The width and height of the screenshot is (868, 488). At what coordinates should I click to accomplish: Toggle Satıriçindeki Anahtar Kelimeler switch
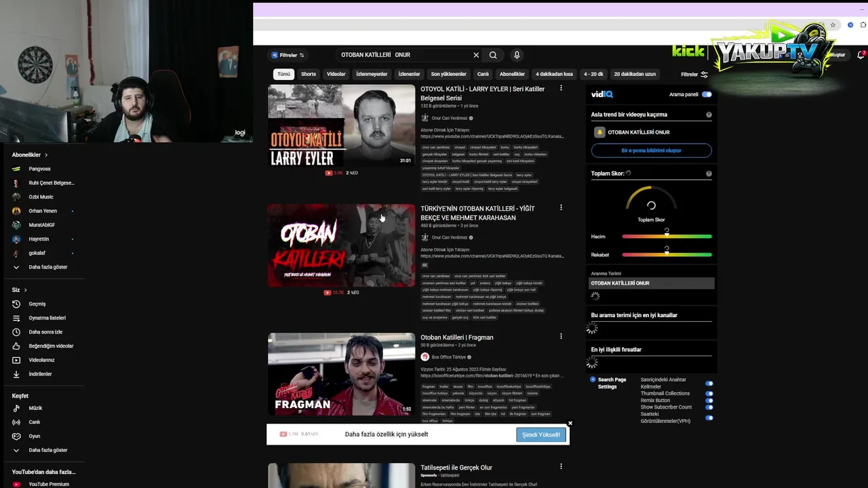[x=709, y=384]
